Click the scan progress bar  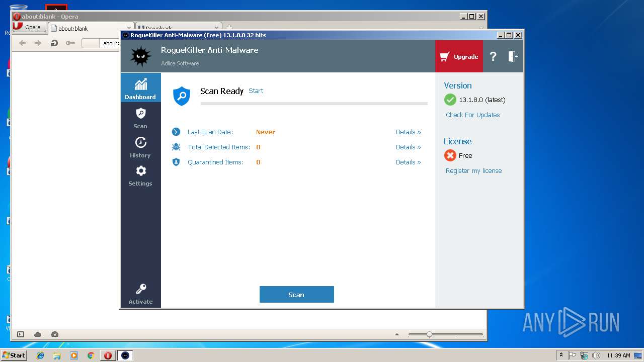[314, 104]
